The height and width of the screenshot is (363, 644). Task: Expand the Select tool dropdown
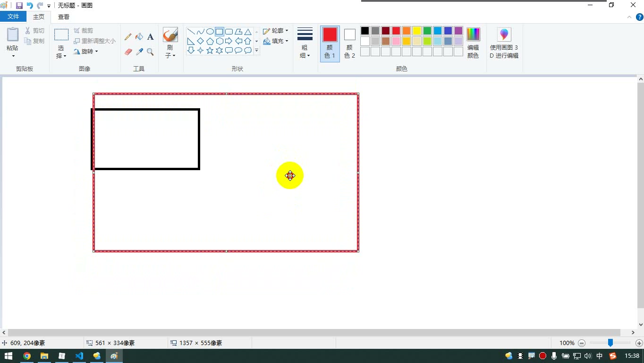coord(61,52)
